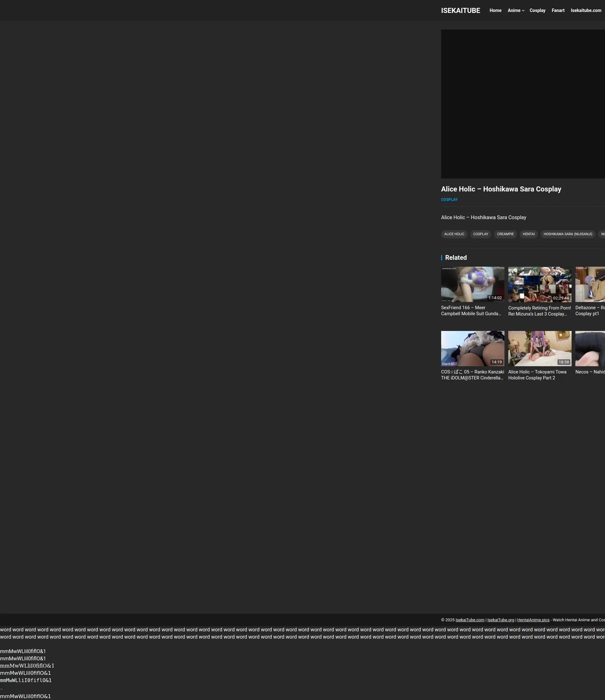Viewport: 605px width, 700px height.
Task: Open the related thumbnail with 14:19 duration
Action: [x=472, y=348]
